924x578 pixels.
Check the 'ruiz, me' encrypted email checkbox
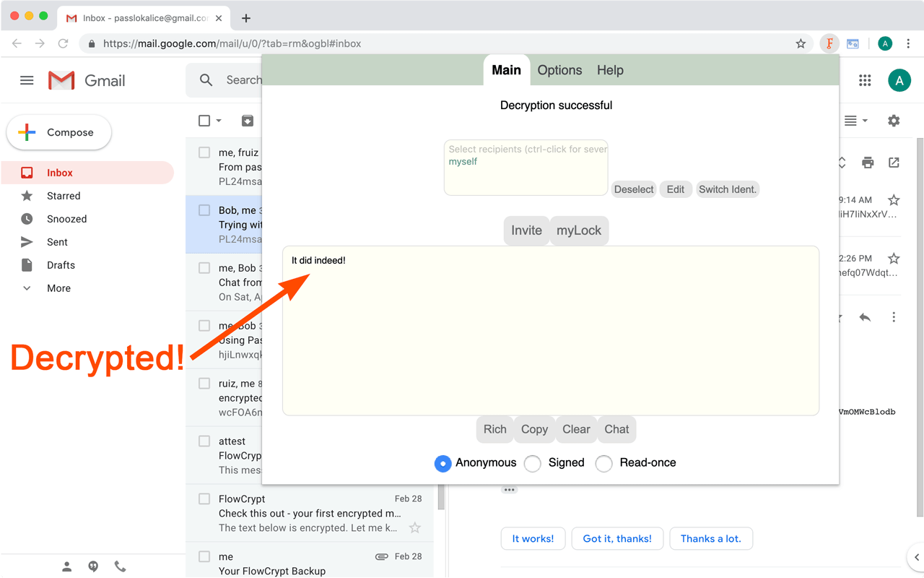click(x=204, y=384)
